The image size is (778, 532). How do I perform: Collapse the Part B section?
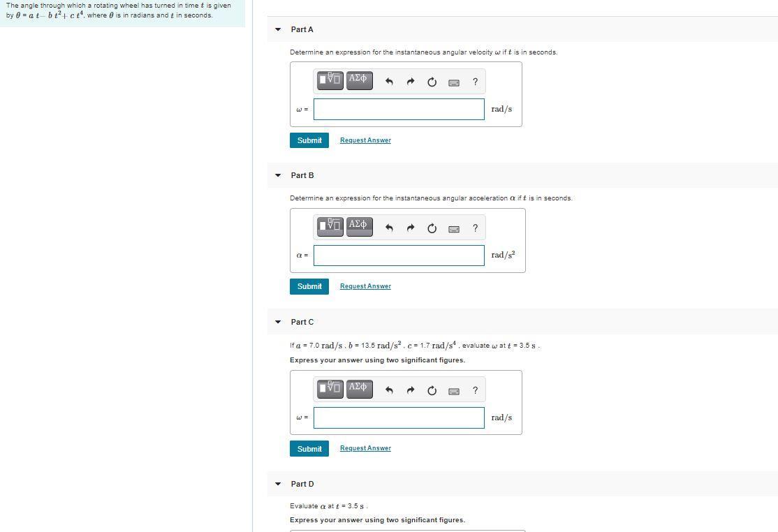[x=278, y=175]
